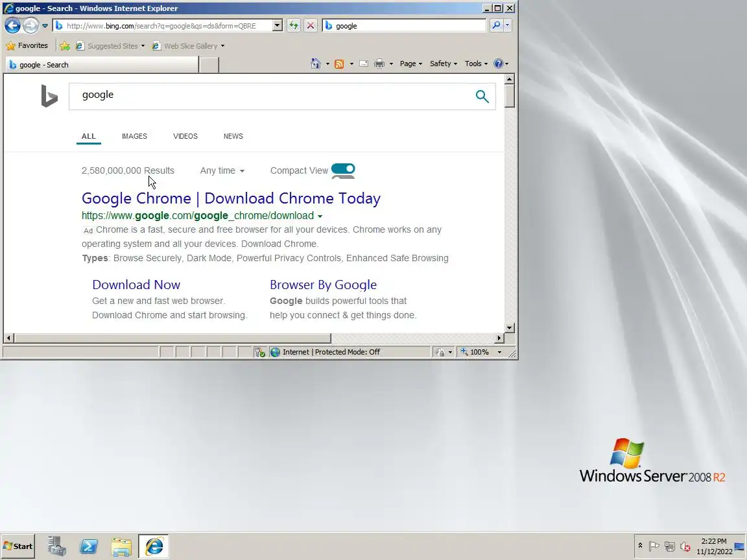
Task: Expand the zoom level dropdown arrow
Action: [x=499, y=353]
